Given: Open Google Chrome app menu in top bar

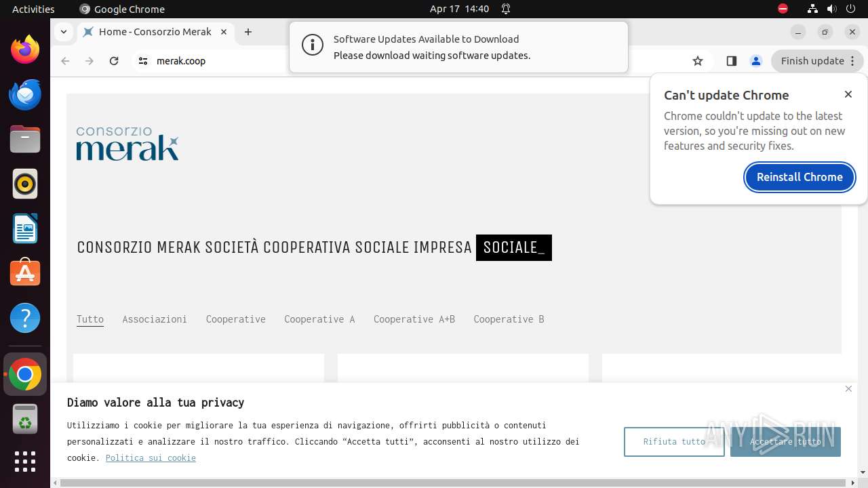Looking at the screenshot, I should pos(122,9).
